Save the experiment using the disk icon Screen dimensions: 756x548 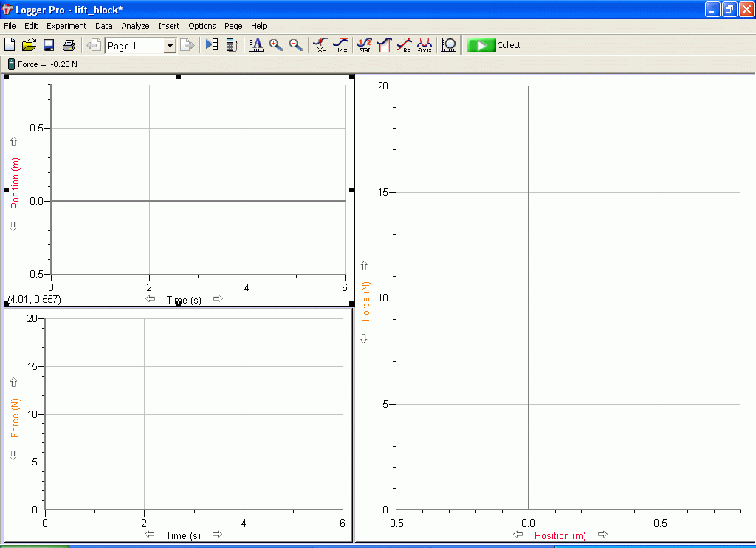(49, 45)
